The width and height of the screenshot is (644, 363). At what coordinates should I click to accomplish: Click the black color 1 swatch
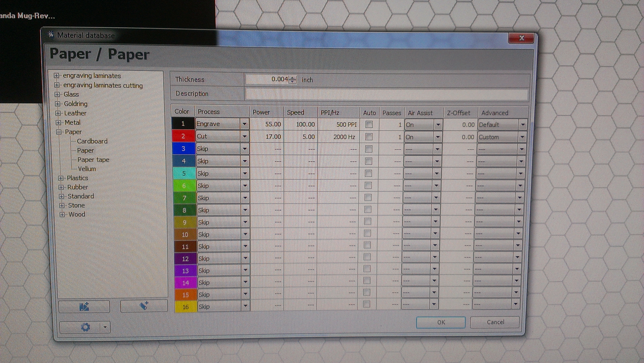(x=183, y=123)
